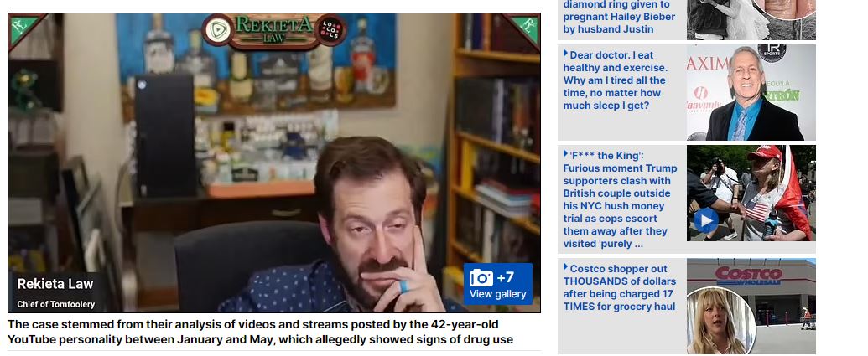Click the caption about 42-year-old YouTube personality
The width and height of the screenshot is (868, 356).
click(260, 332)
